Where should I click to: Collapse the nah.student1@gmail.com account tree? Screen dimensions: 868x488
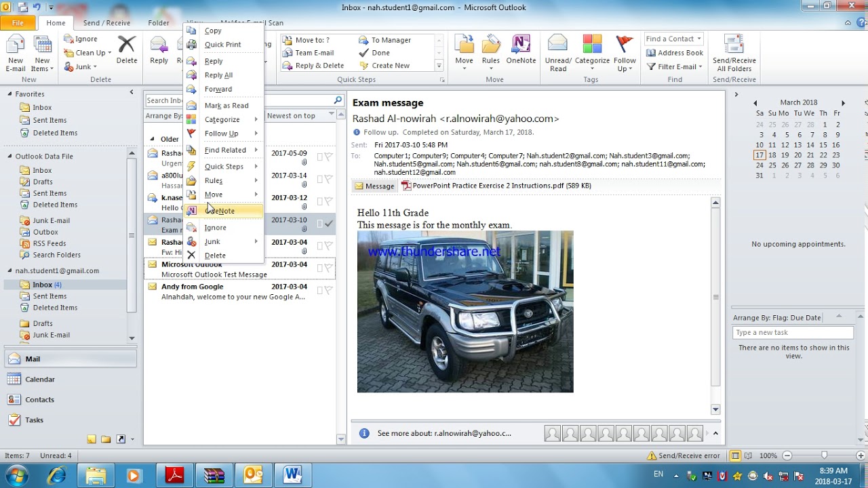[10, 271]
